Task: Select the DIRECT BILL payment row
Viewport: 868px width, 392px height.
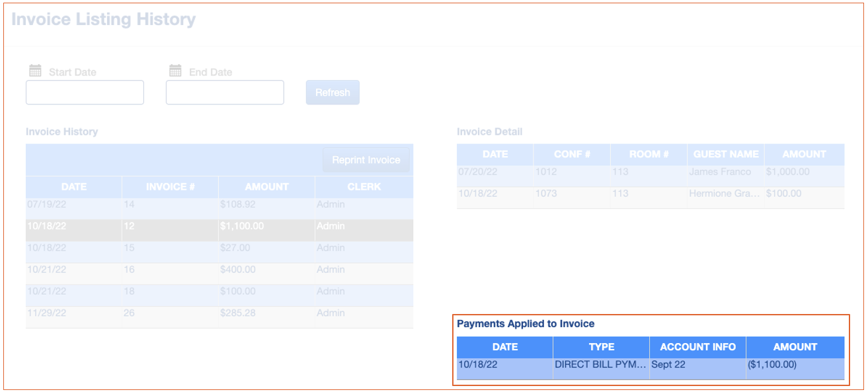Action: 650,364
